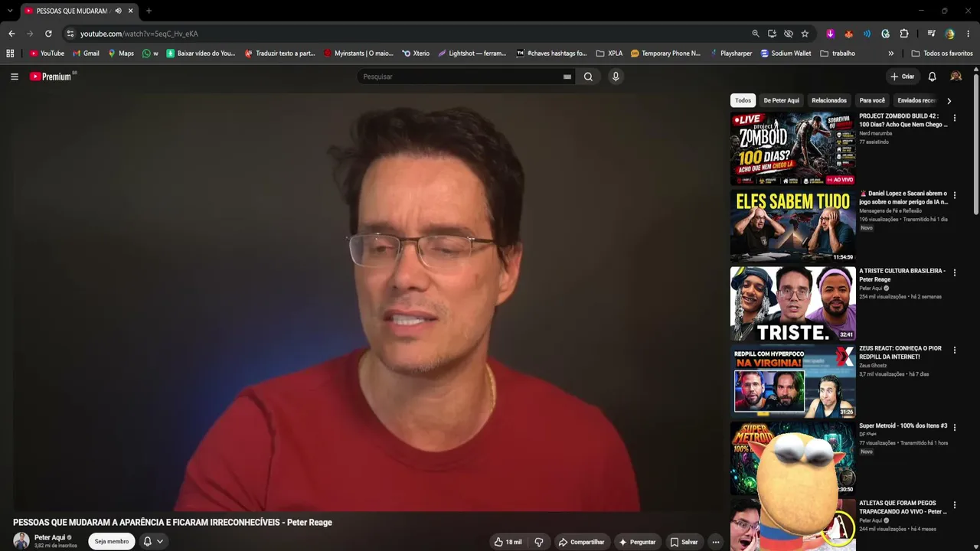Open options menu for Zeus React video
The height and width of the screenshot is (551, 980).
955,350
